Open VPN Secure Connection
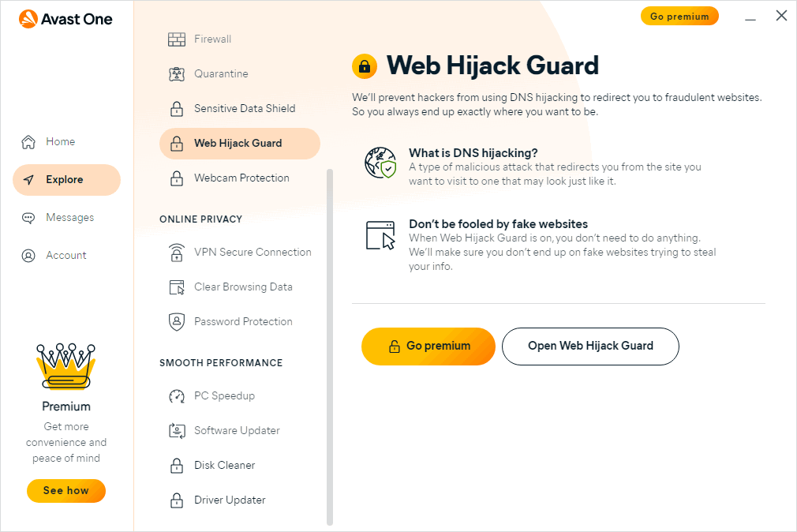The image size is (797, 532). (x=240, y=253)
